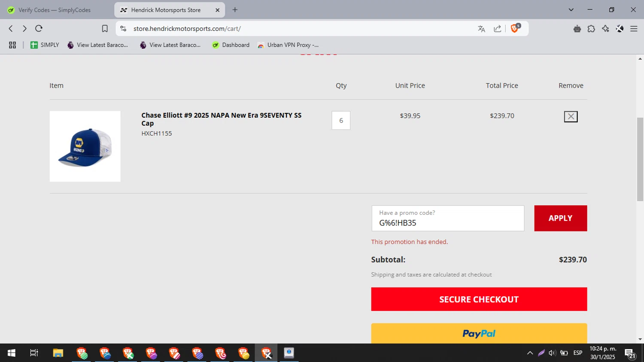The width and height of the screenshot is (644, 362).
Task: Click the promo code input field
Action: click(448, 219)
